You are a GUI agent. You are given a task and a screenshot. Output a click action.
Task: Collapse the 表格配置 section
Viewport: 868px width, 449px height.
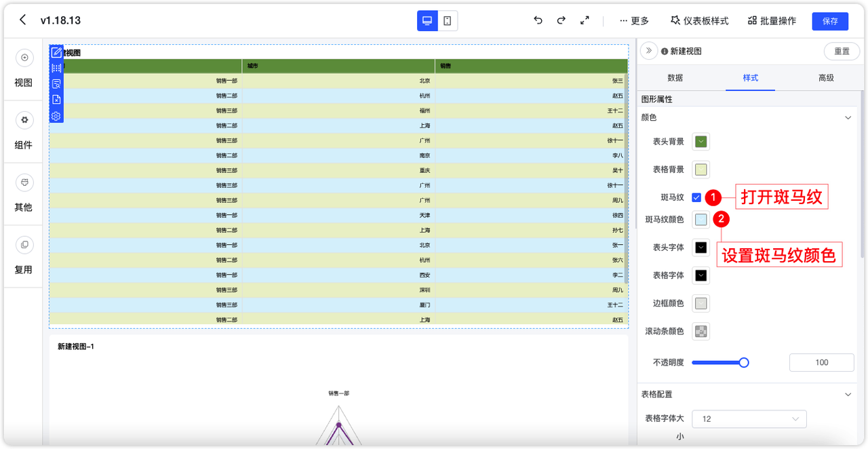click(848, 394)
